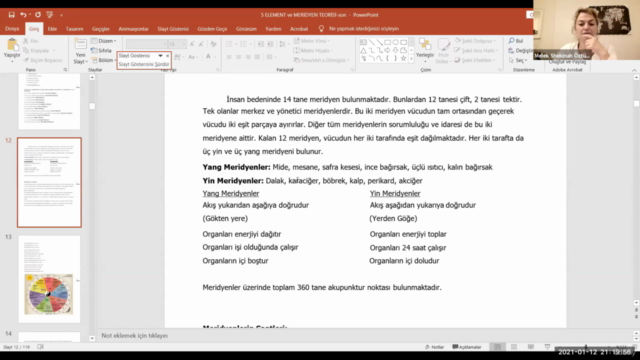Open the font size combo box
This screenshot has height=360, width=640.
coord(177,44)
